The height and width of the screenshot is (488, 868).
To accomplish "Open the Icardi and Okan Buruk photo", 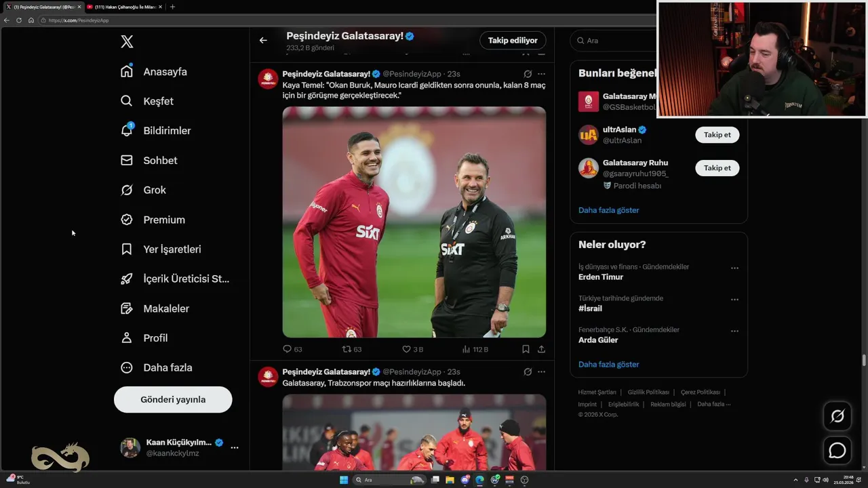I will point(414,222).
